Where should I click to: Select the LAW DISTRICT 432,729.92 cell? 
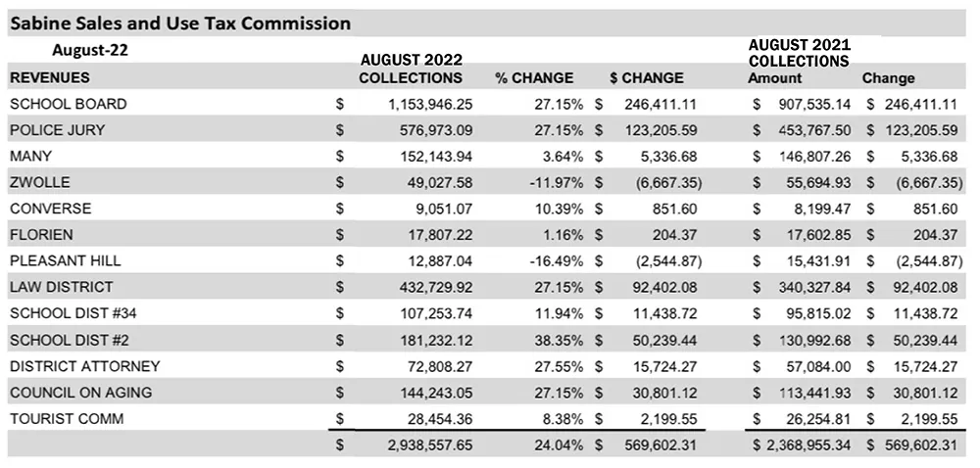(x=436, y=287)
